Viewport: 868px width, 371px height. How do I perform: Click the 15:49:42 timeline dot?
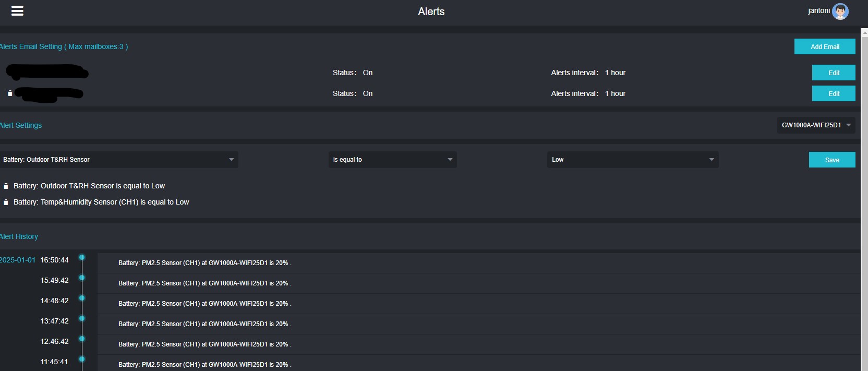pos(82,278)
